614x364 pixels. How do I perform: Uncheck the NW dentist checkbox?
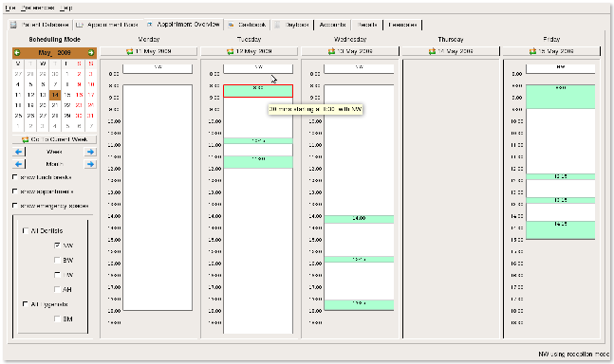(64, 246)
